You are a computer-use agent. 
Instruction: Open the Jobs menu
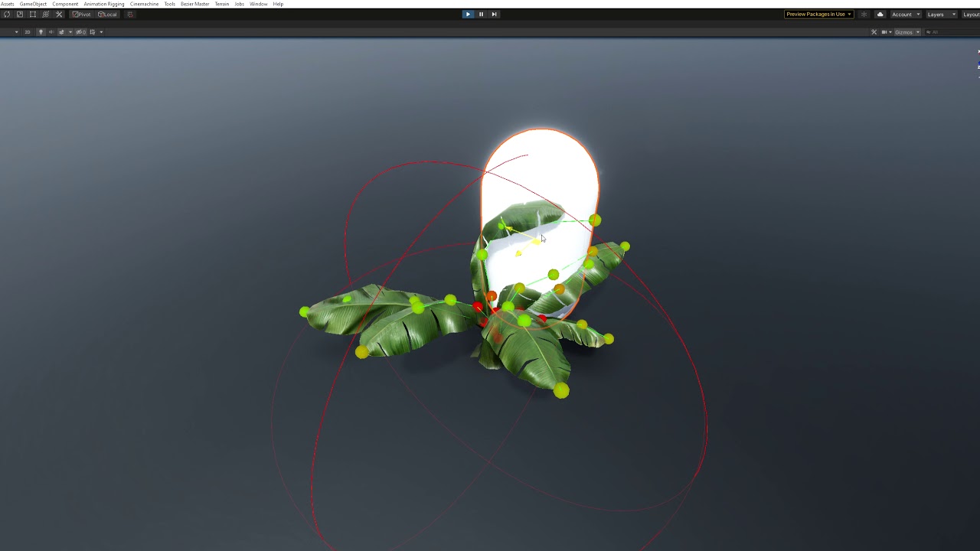[x=239, y=4]
